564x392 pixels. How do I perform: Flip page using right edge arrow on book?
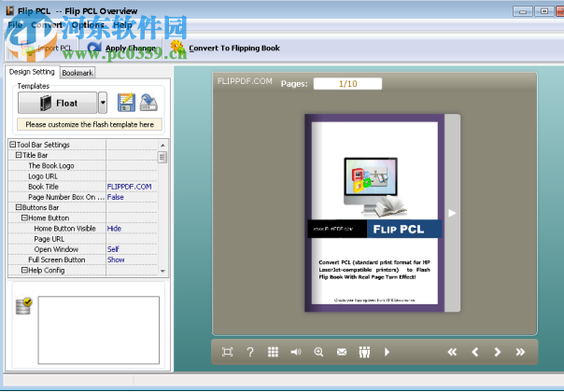tap(452, 213)
